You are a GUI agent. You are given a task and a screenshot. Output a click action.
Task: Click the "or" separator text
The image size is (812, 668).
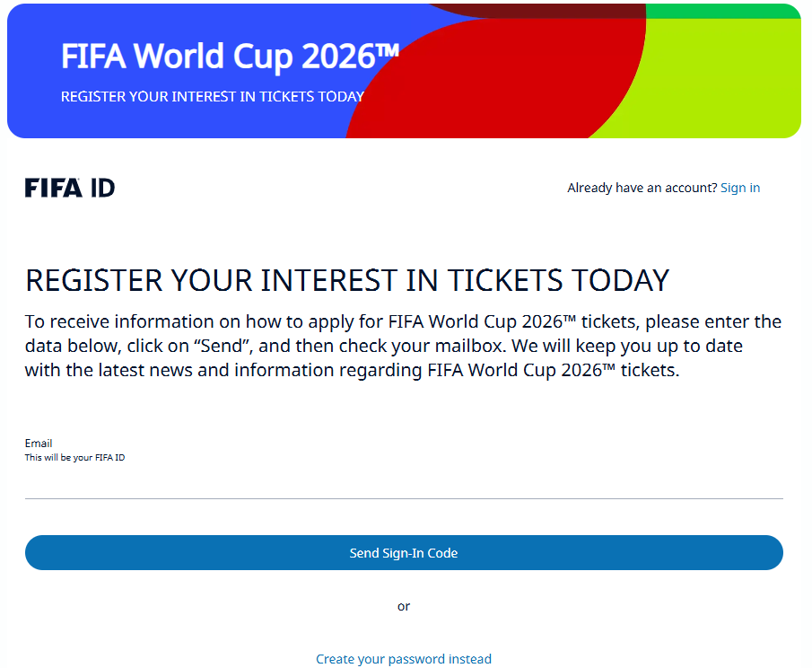point(404,606)
